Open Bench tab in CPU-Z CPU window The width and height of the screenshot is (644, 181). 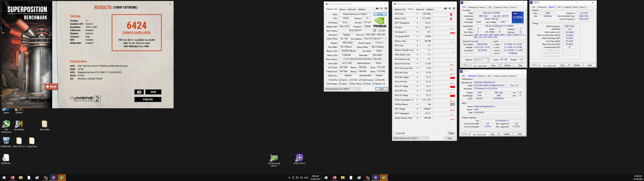[506, 8]
